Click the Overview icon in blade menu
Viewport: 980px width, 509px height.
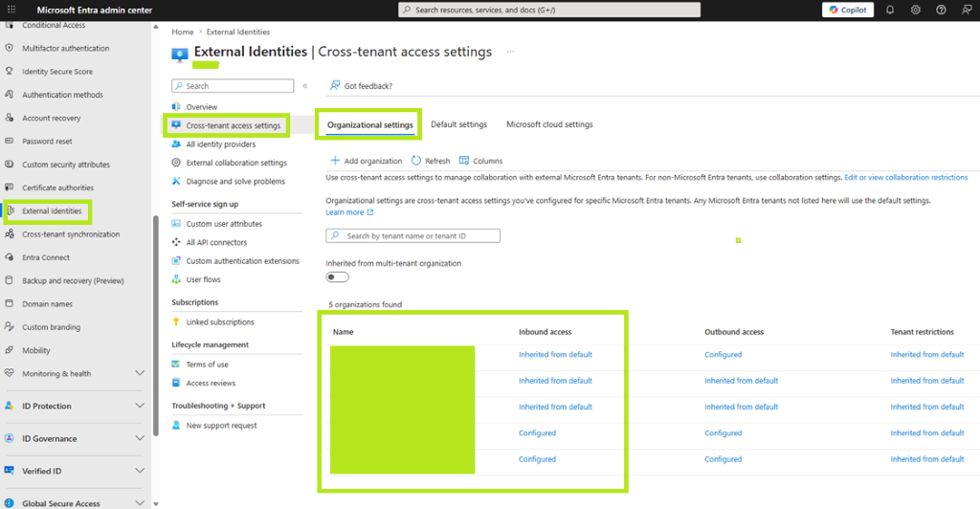pyautogui.click(x=176, y=107)
